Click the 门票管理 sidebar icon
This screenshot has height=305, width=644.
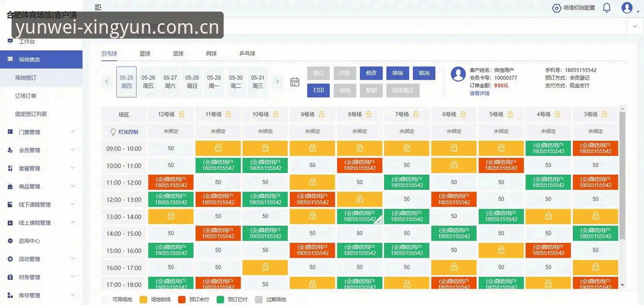(x=10, y=132)
